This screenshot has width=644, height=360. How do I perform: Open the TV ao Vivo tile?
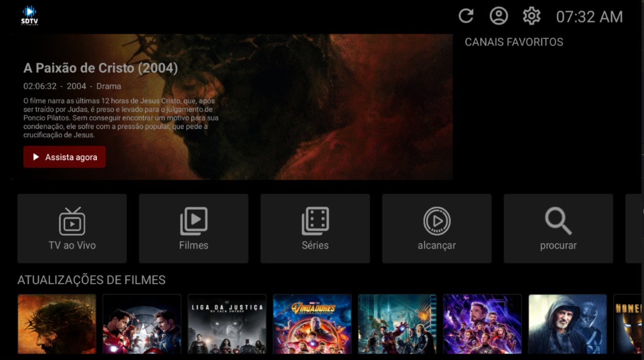[72, 229]
